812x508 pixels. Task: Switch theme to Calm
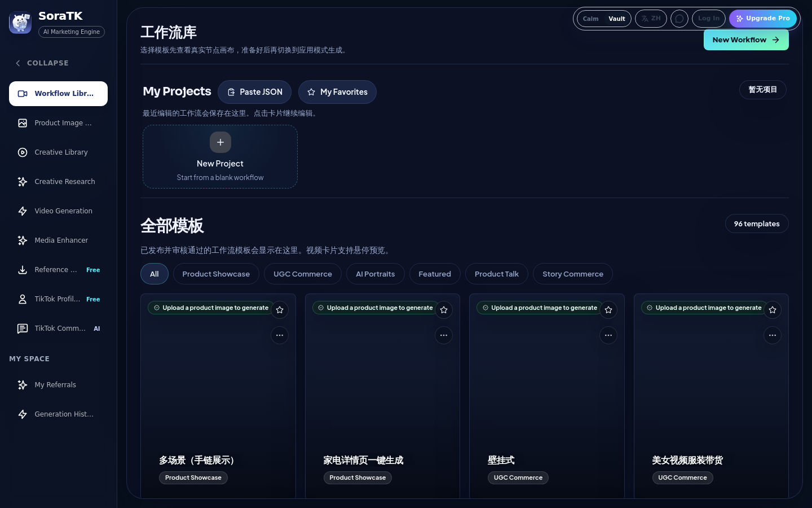590,19
